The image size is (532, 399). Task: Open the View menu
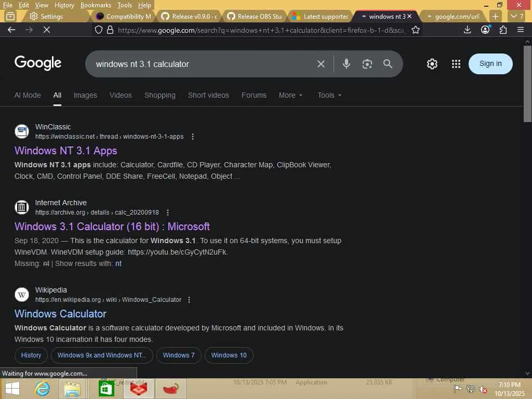42,5
